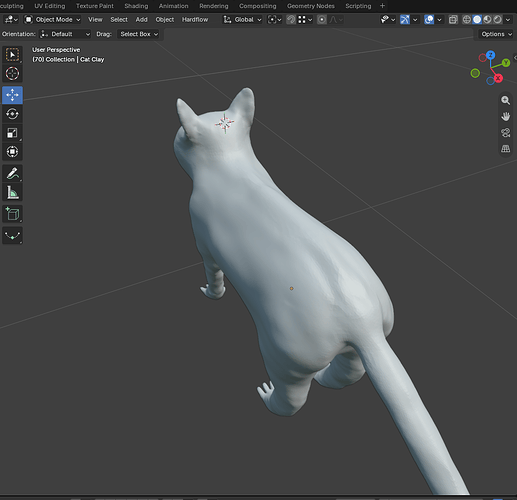Image resolution: width=517 pixels, height=500 pixels.
Task: Switch to Texture Paint workspace tab
Action: pyautogui.click(x=95, y=6)
